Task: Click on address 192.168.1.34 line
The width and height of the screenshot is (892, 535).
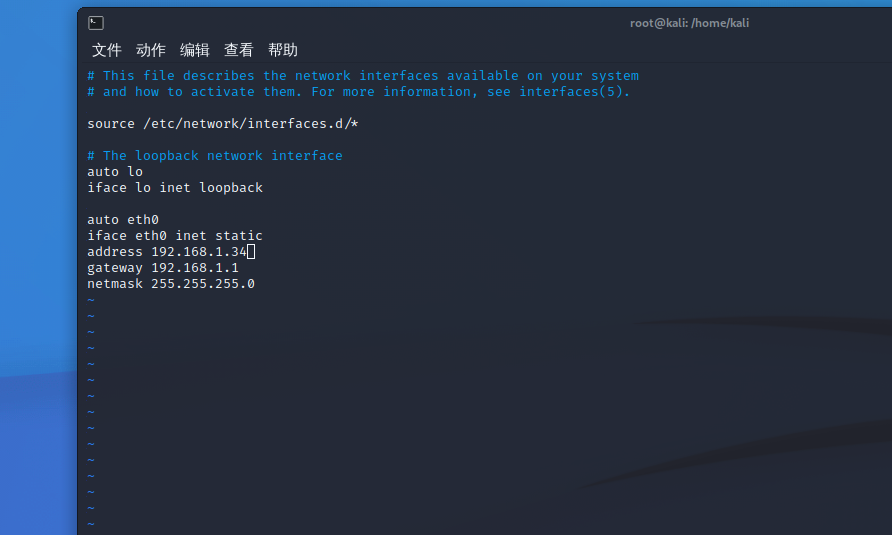Action: coord(167,252)
